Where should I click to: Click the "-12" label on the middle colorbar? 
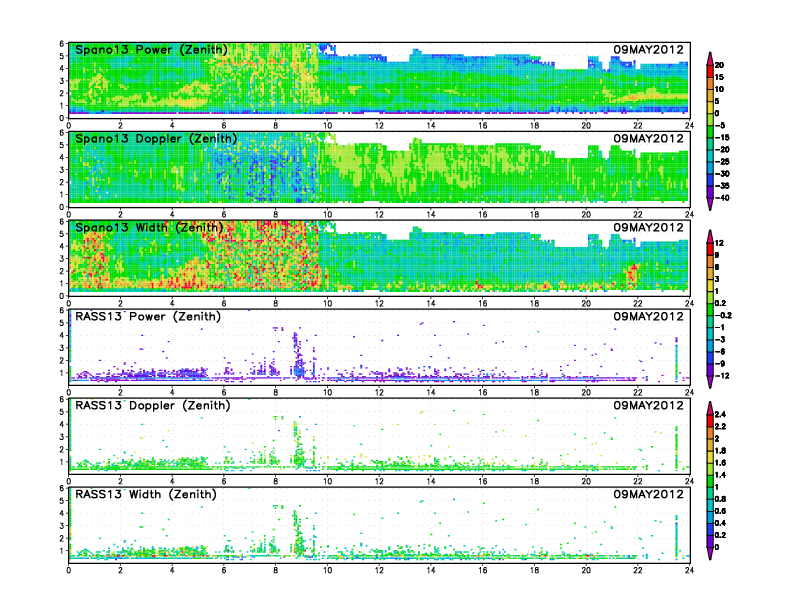pyautogui.click(x=722, y=376)
